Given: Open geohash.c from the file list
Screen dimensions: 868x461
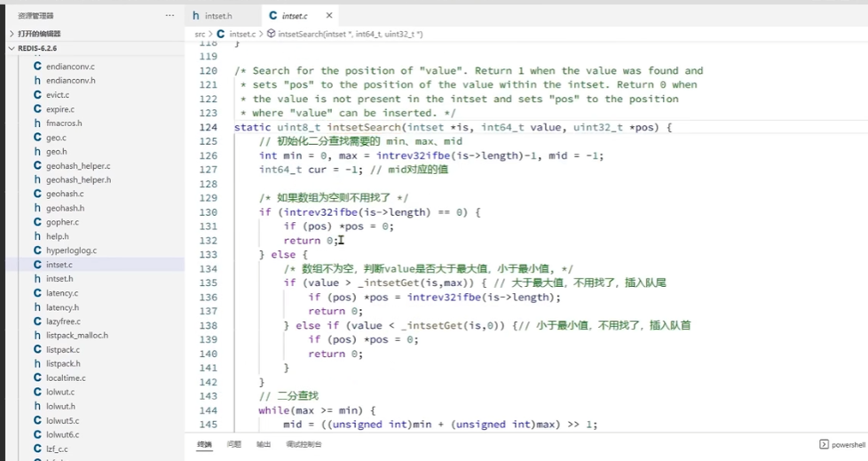Looking at the screenshot, I should [x=65, y=194].
